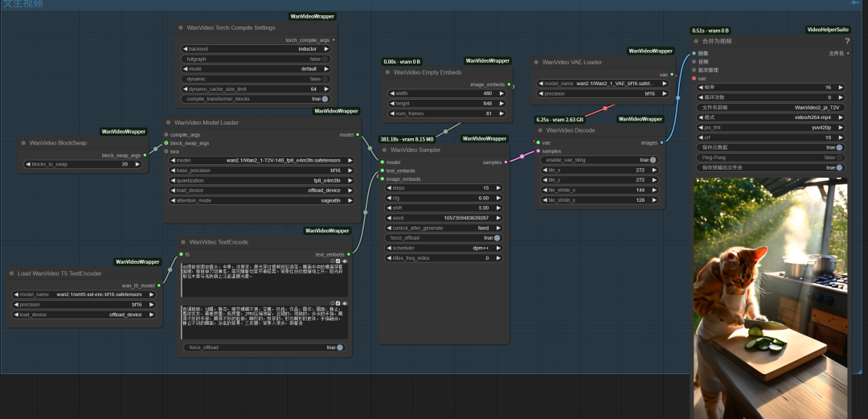Click the lora input port on Model Loader

click(x=166, y=151)
